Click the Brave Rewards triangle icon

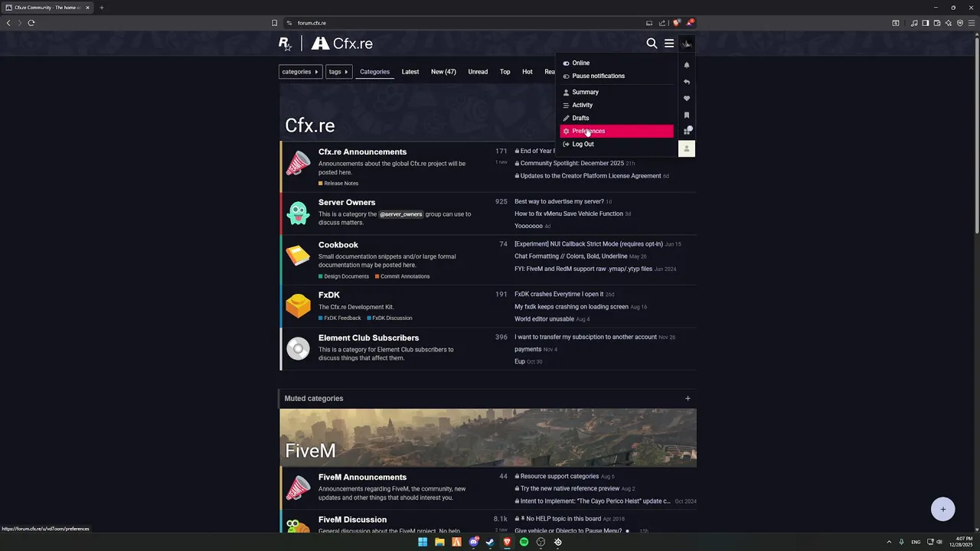(689, 23)
